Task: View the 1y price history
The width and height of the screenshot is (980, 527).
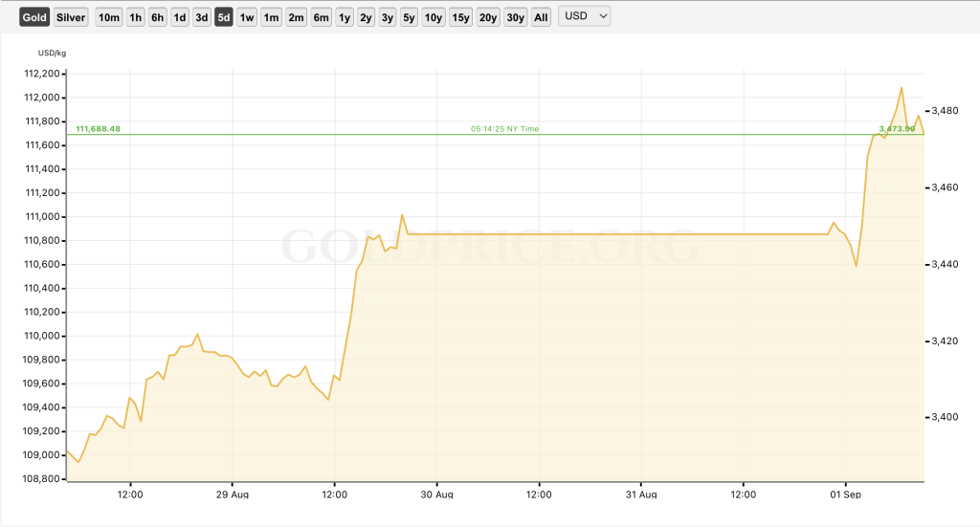Action: click(345, 17)
